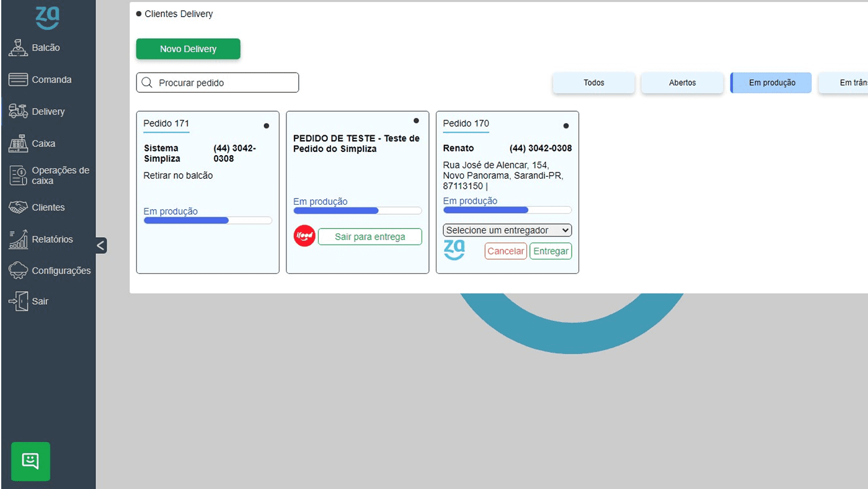Open the Relatórios chart icon
Image resolution: width=868 pixels, height=489 pixels.
tap(19, 239)
